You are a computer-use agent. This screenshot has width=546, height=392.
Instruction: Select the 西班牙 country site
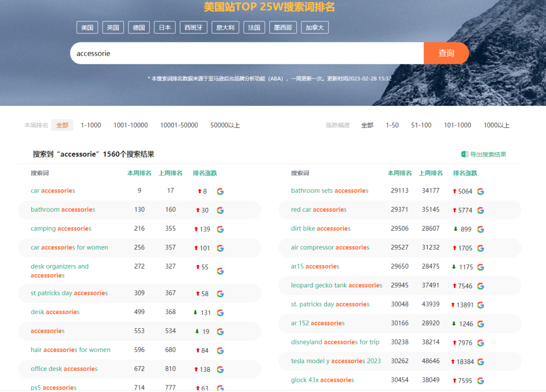click(193, 27)
